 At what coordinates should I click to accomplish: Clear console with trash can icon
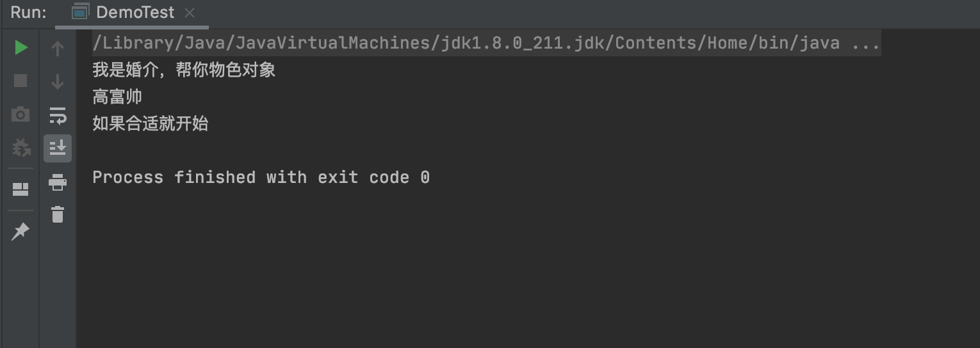[58, 214]
